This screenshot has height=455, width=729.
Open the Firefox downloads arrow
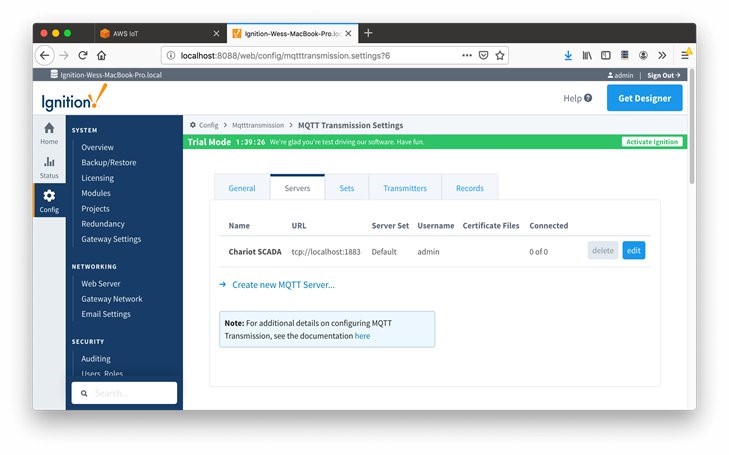pos(568,55)
